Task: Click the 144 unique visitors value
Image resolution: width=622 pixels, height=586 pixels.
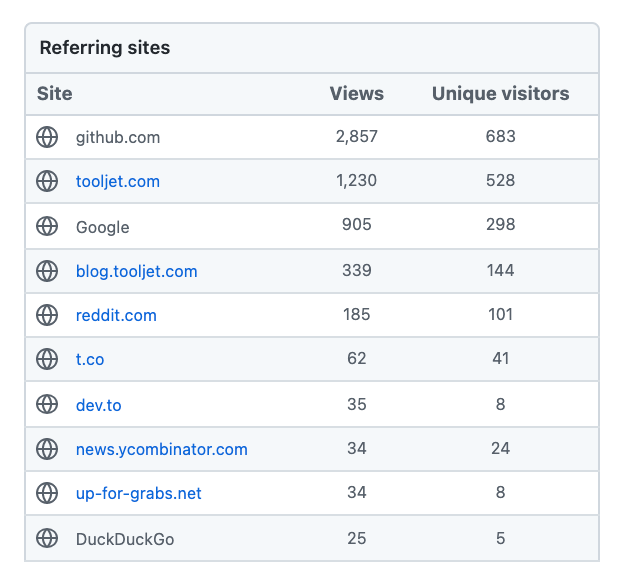Action: [x=501, y=270]
